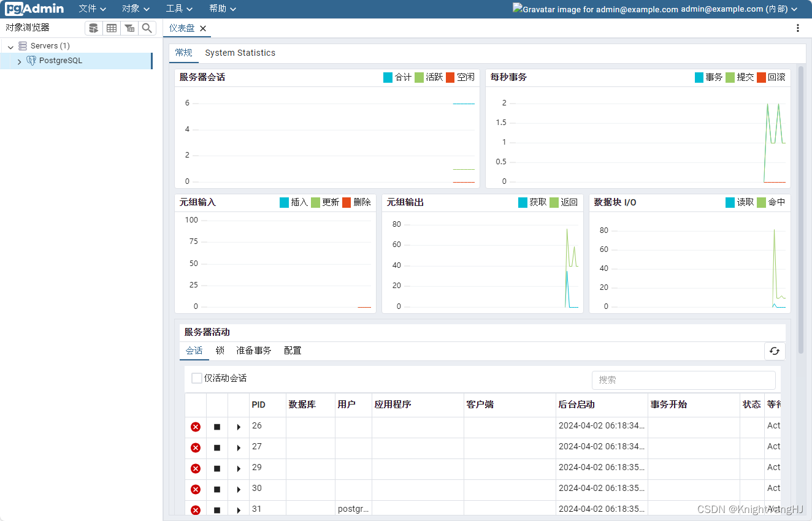The image size is (812, 521).
Task: Click the session search input field
Action: tap(683, 380)
